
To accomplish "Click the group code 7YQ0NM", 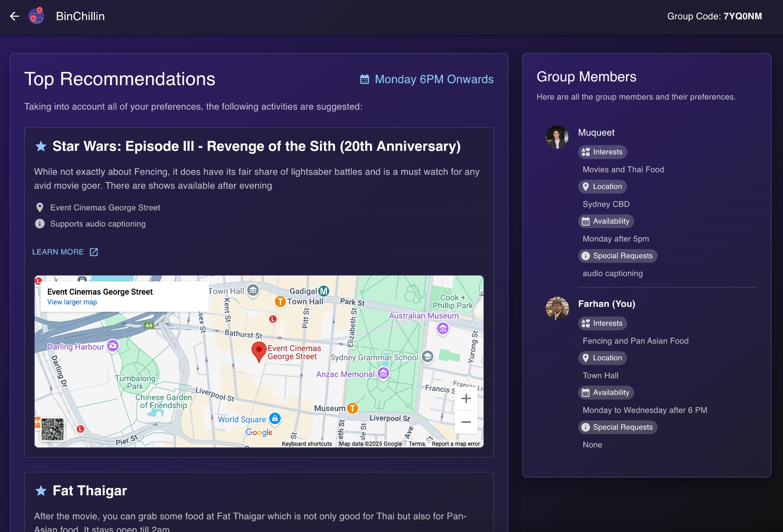I will 743,16.
